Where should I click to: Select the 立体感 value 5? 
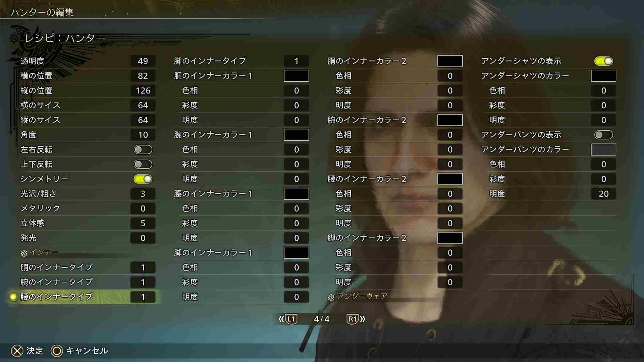[143, 223]
